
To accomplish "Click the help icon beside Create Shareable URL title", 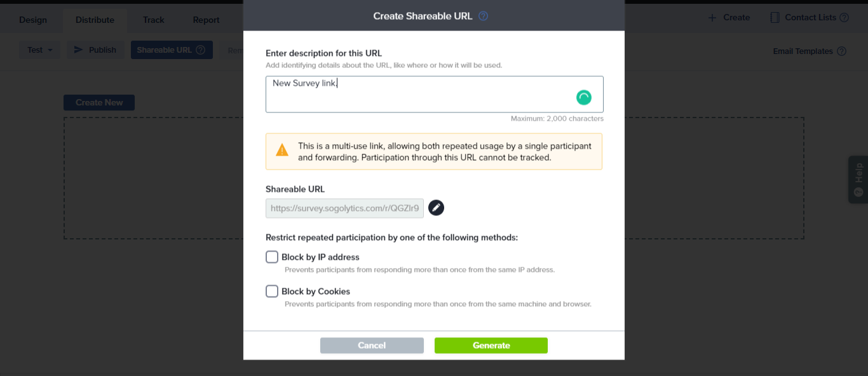I will click(483, 16).
